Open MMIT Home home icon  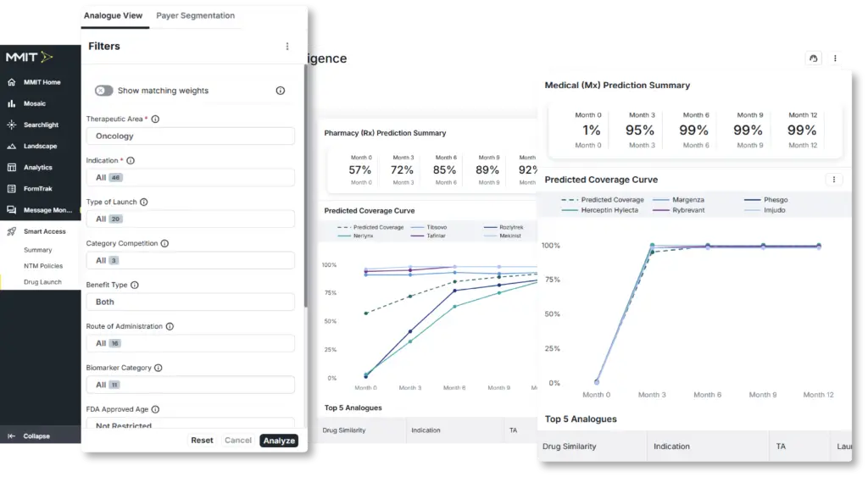pos(12,82)
